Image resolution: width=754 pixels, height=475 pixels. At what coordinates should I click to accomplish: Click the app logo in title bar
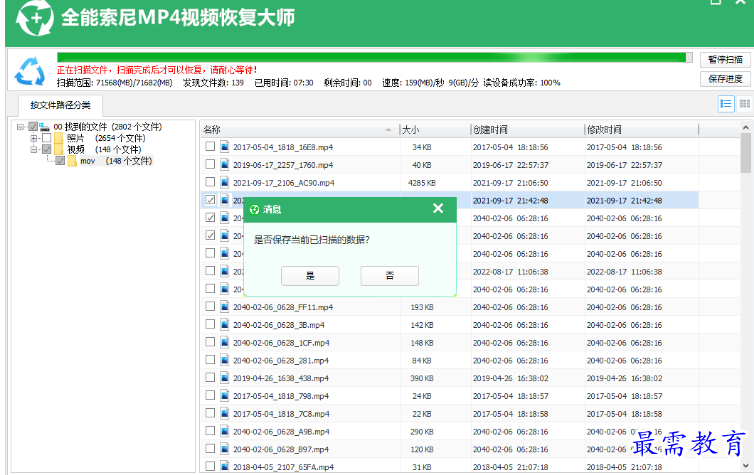click(x=34, y=18)
